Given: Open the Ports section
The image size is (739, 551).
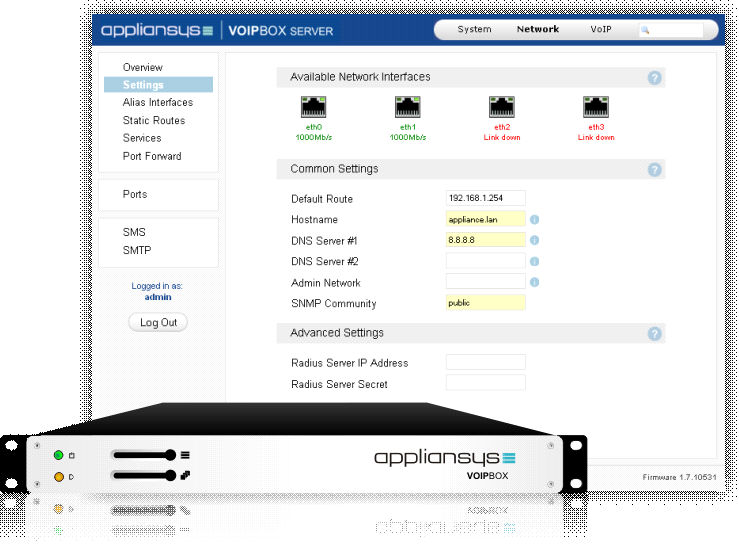Looking at the screenshot, I should (x=135, y=194).
